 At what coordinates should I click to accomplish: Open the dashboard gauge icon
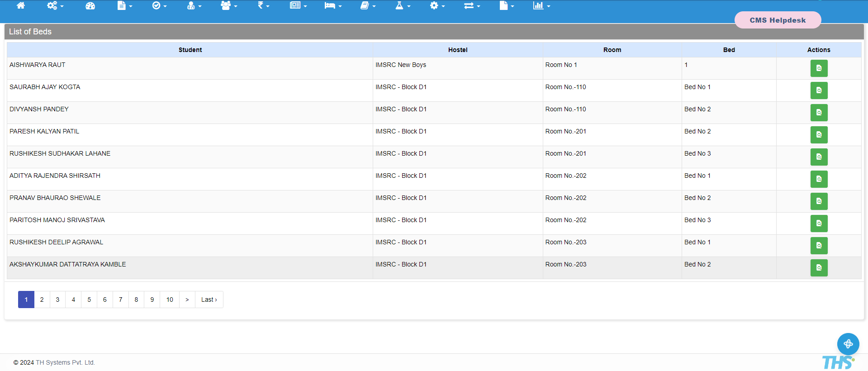tap(90, 6)
